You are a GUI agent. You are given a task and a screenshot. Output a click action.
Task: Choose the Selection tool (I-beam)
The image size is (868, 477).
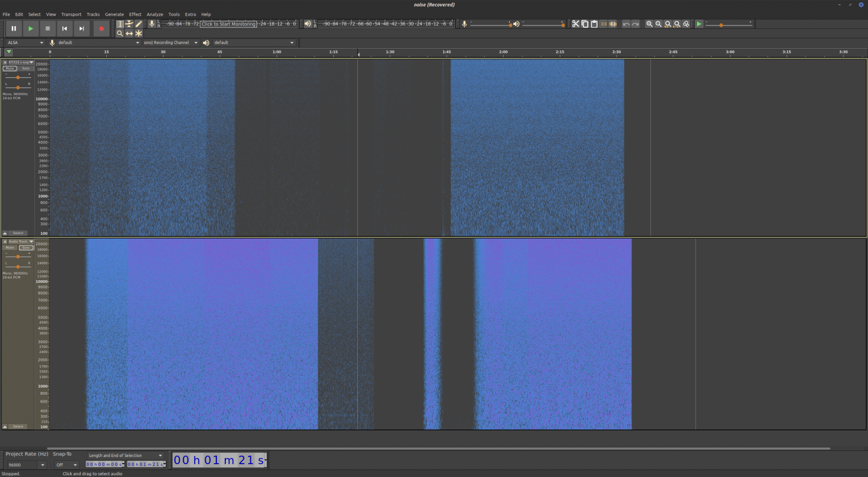[x=120, y=24]
